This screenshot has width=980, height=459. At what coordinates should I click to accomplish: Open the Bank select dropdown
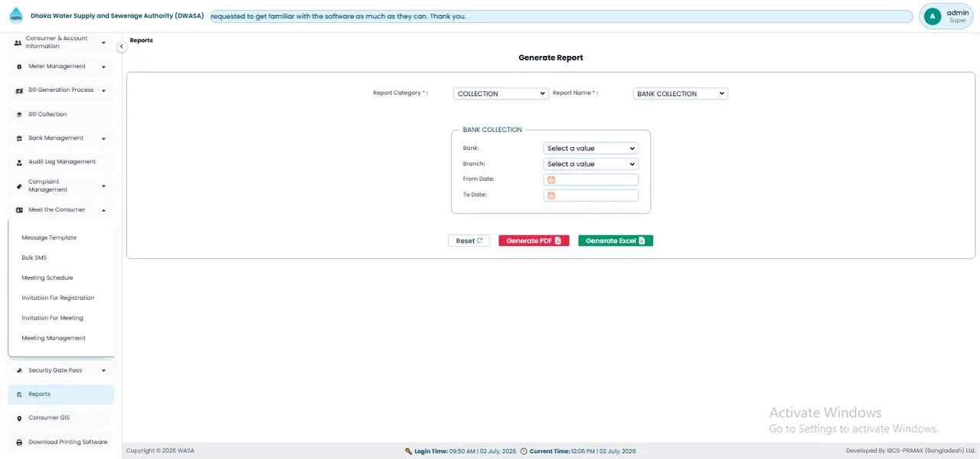[x=591, y=149]
